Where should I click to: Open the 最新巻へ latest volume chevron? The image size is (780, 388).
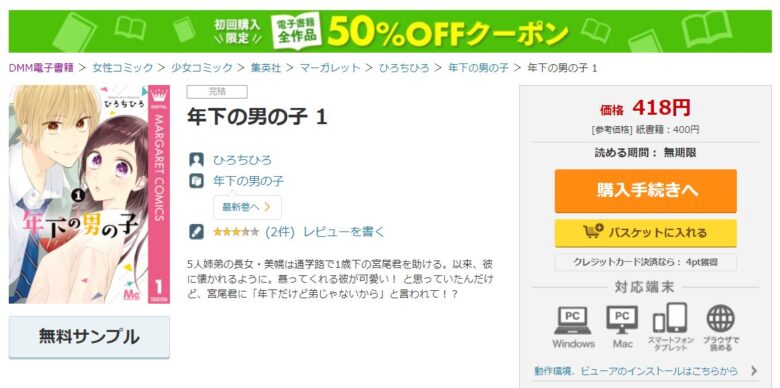pyautogui.click(x=267, y=207)
